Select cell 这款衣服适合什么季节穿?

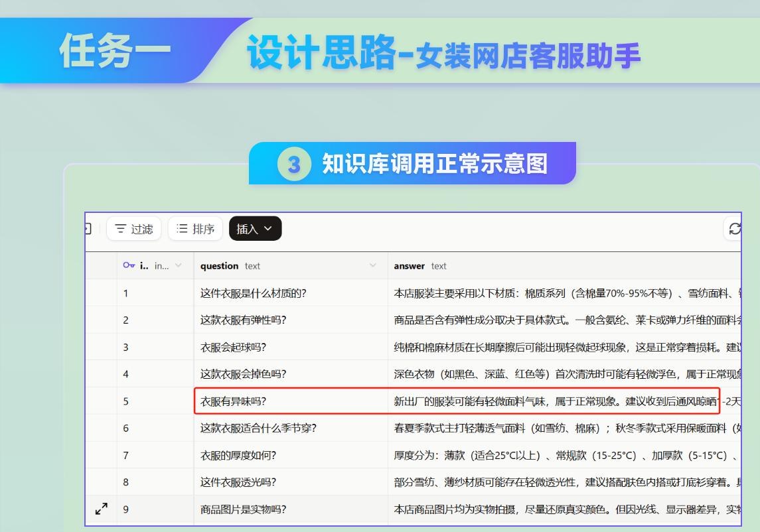click(291, 428)
